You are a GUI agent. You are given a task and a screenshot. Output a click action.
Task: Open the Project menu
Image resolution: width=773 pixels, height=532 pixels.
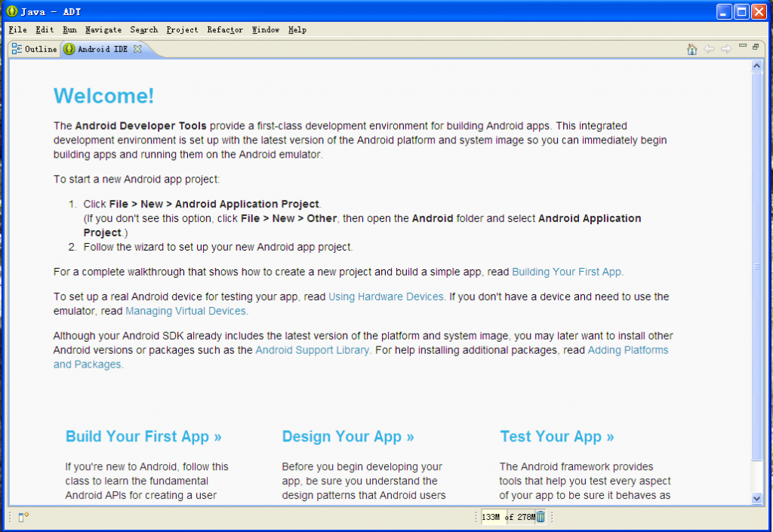click(x=182, y=29)
